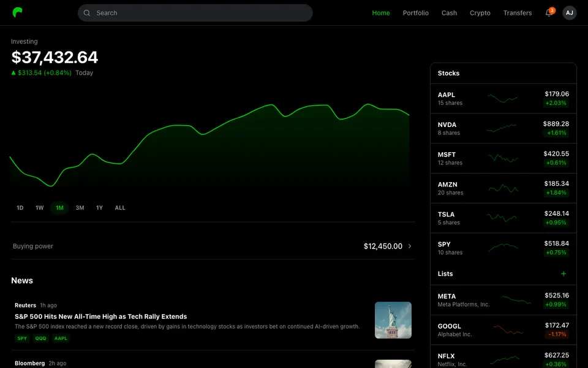This screenshot has height=368, width=588.
Task: Click AMZN +1.84% change badge
Action: click(x=556, y=193)
